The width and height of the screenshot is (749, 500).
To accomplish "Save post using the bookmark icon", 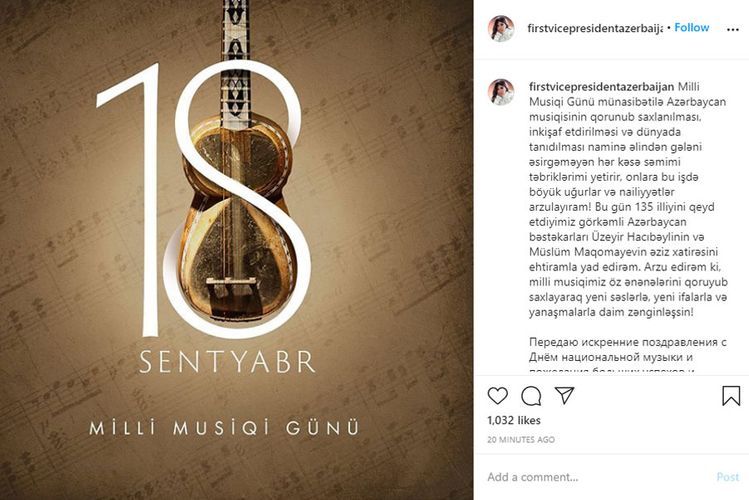I will coord(731,396).
